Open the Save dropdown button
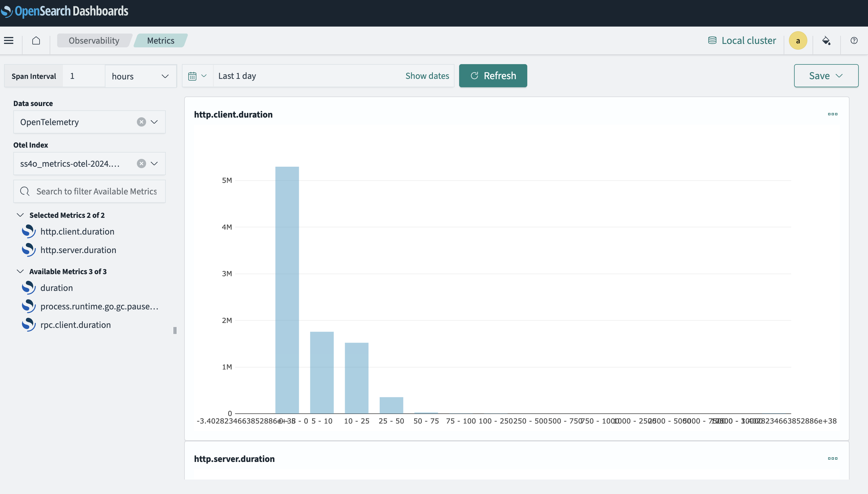The width and height of the screenshot is (868, 494). pyautogui.click(x=826, y=76)
